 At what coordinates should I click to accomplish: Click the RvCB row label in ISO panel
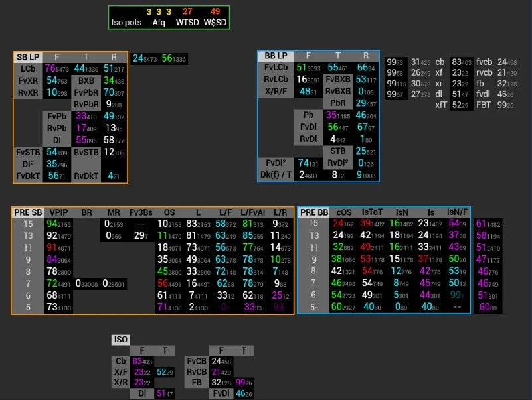coord(197,372)
